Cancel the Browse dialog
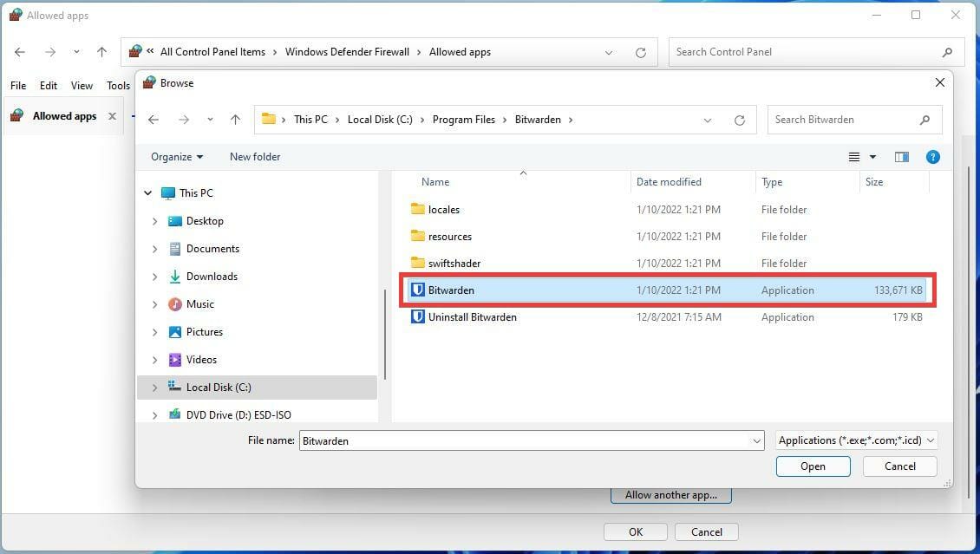980x554 pixels. pyautogui.click(x=899, y=466)
